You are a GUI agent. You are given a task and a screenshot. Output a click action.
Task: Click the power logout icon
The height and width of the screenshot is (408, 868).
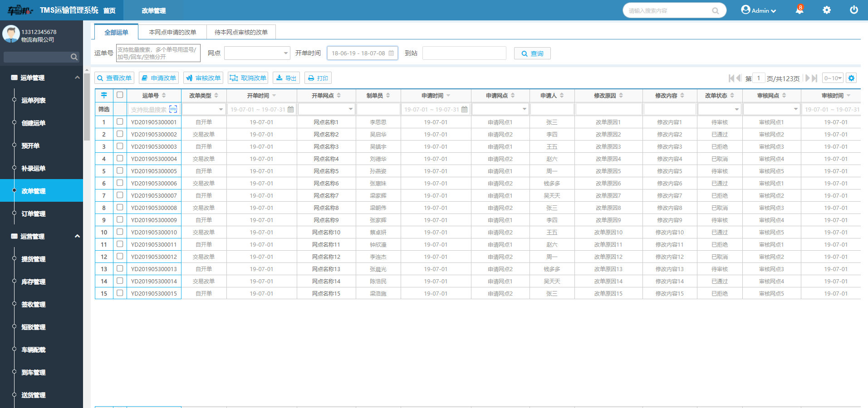[x=853, y=10]
